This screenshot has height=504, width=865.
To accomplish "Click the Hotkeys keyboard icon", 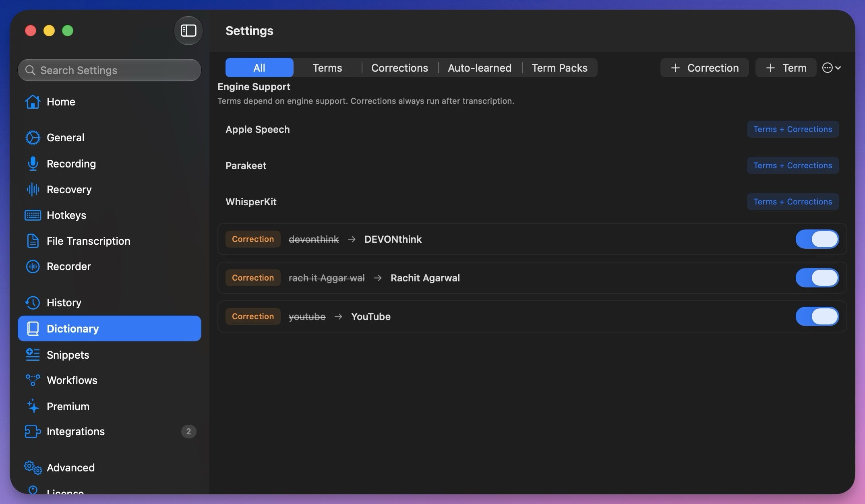I will tap(33, 215).
